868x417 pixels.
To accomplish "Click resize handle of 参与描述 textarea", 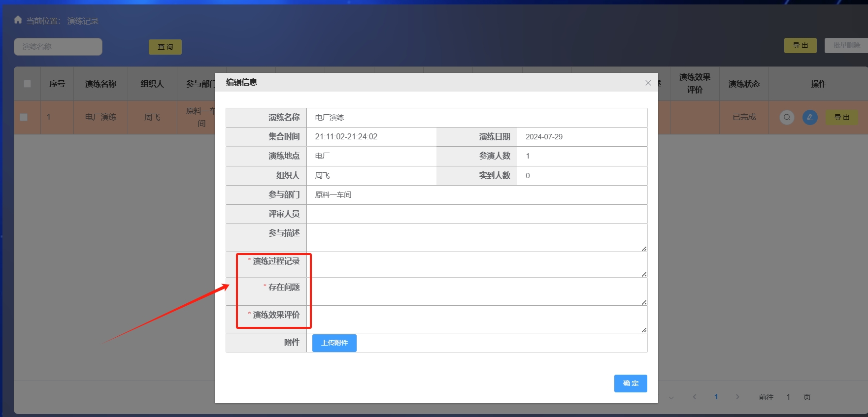I will [x=644, y=249].
